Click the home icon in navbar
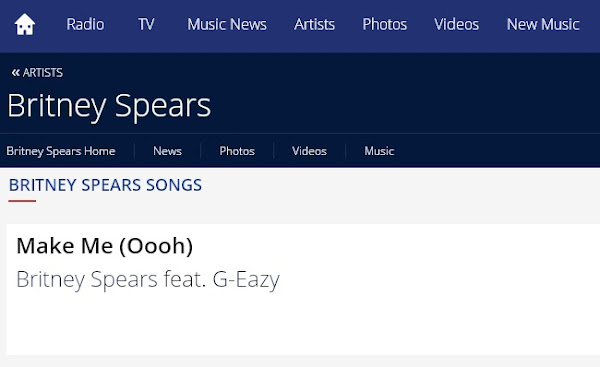Viewport: 600px width, 367px height. (x=24, y=24)
